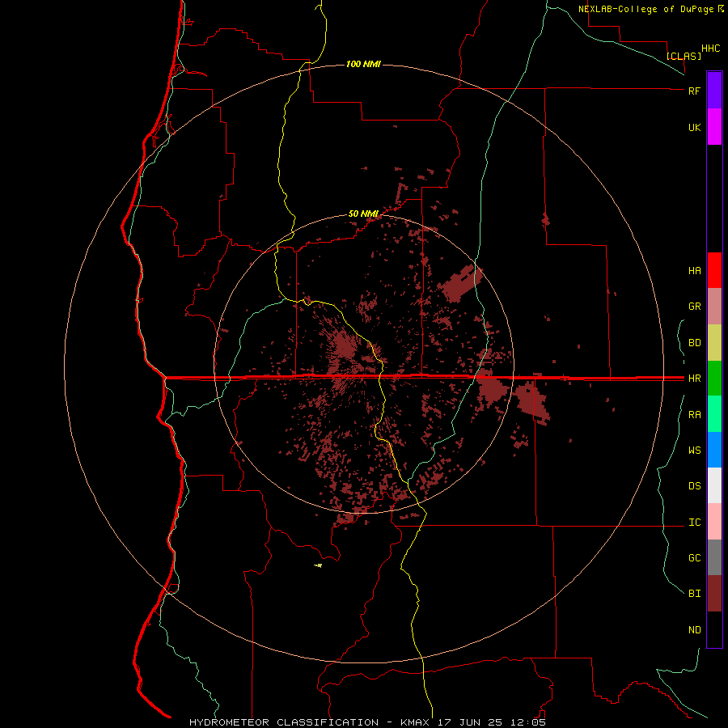The image size is (728, 728).
Task: Click the 50 NMI range ring label
Action: (x=363, y=214)
